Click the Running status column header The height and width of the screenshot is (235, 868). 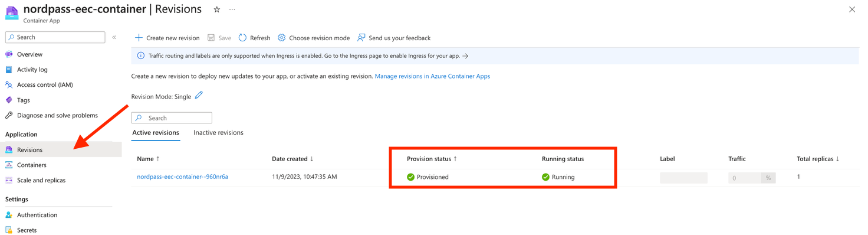pyautogui.click(x=563, y=159)
